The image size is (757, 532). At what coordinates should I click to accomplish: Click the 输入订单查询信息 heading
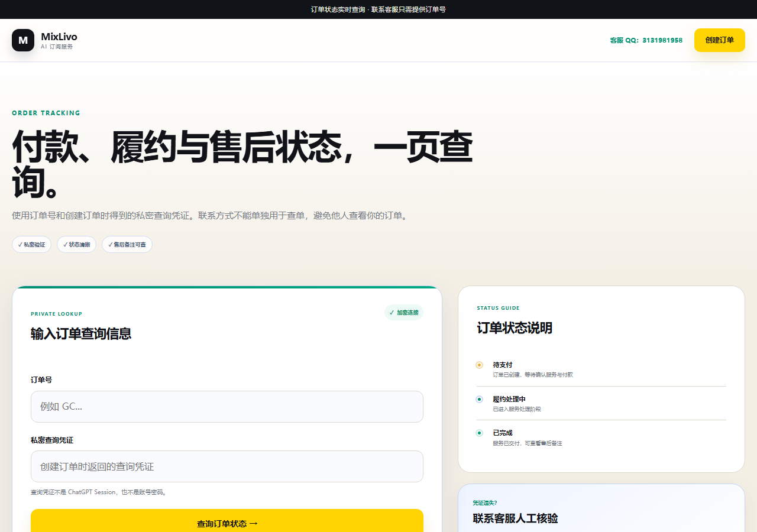[x=81, y=334]
